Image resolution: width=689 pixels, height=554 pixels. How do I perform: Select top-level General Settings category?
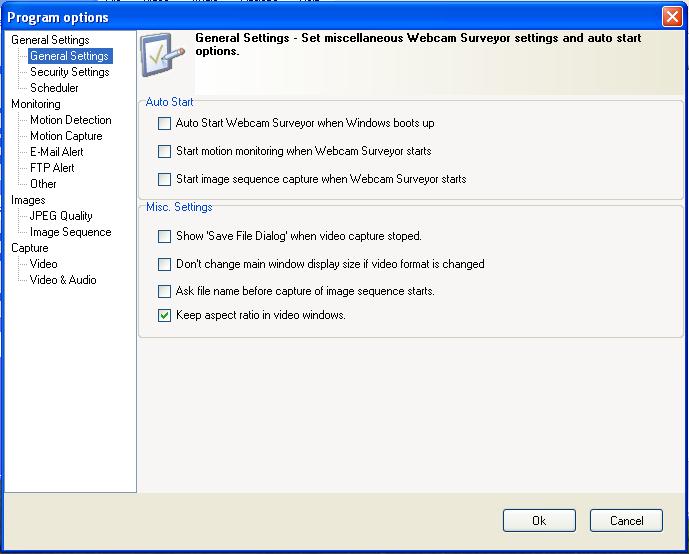(50, 40)
